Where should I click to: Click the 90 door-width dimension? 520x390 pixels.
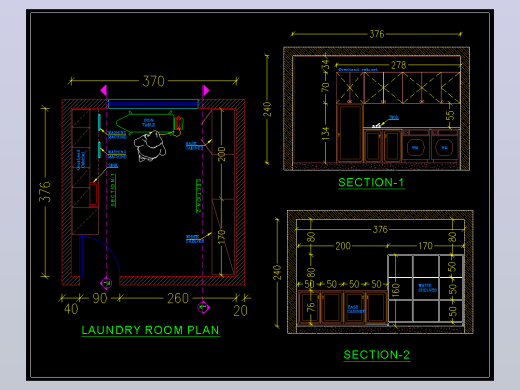(x=100, y=298)
